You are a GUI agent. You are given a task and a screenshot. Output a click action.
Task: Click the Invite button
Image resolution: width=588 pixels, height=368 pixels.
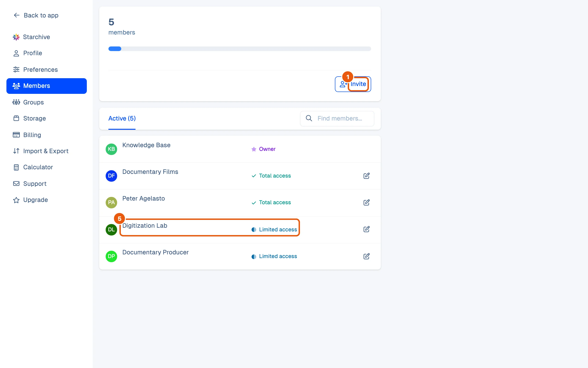(x=353, y=84)
